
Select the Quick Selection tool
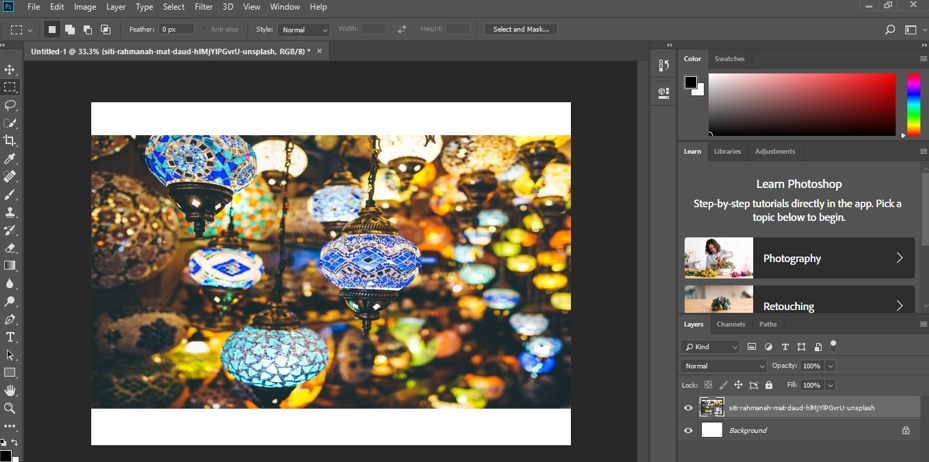pos(9,123)
